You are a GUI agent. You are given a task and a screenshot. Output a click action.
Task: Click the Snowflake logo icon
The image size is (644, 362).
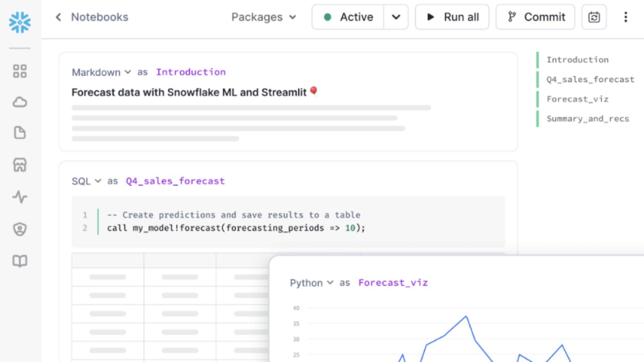click(20, 22)
